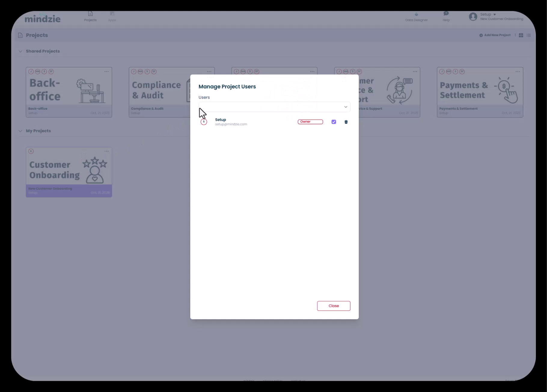The height and width of the screenshot is (392, 547).
Task: Click the mindzie logo
Action: pyautogui.click(x=42, y=19)
